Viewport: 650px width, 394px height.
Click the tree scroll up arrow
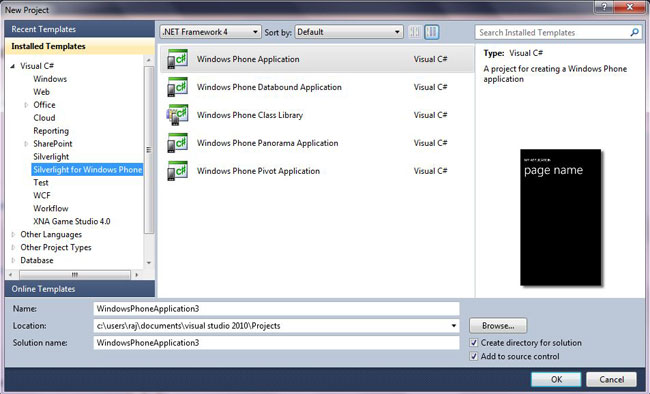coord(148,60)
